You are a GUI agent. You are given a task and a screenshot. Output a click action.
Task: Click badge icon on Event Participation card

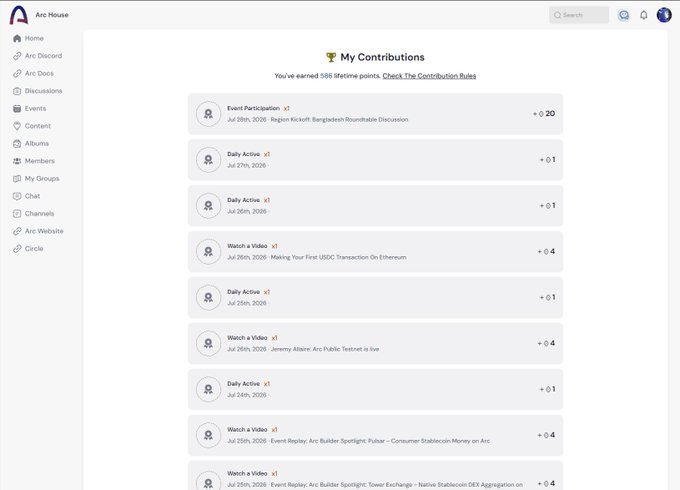(208, 114)
